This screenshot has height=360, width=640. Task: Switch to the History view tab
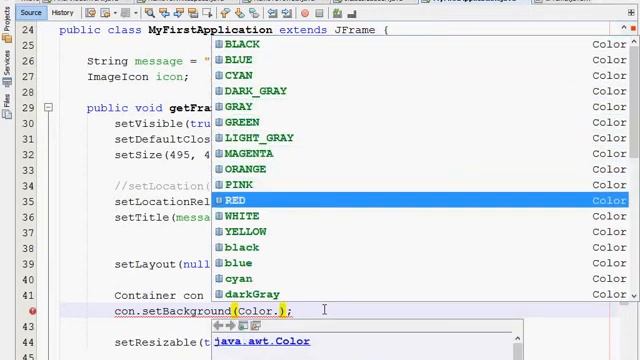pos(62,13)
